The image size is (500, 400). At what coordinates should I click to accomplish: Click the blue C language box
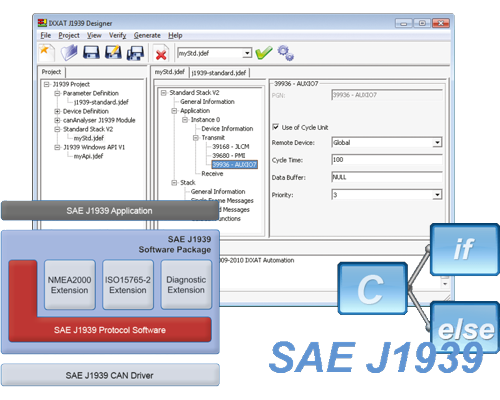click(x=373, y=289)
